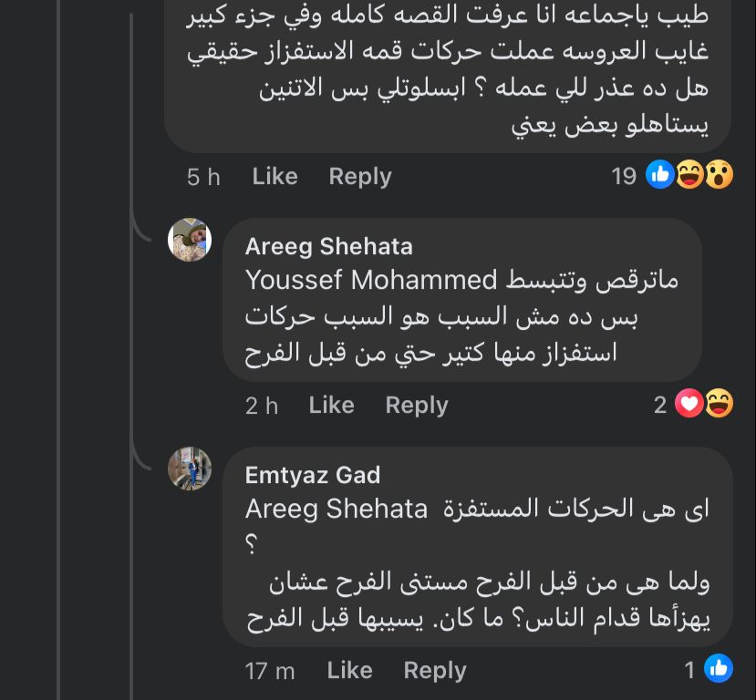
Task: Like the top comment posted 5 h ago
Action: 274,176
